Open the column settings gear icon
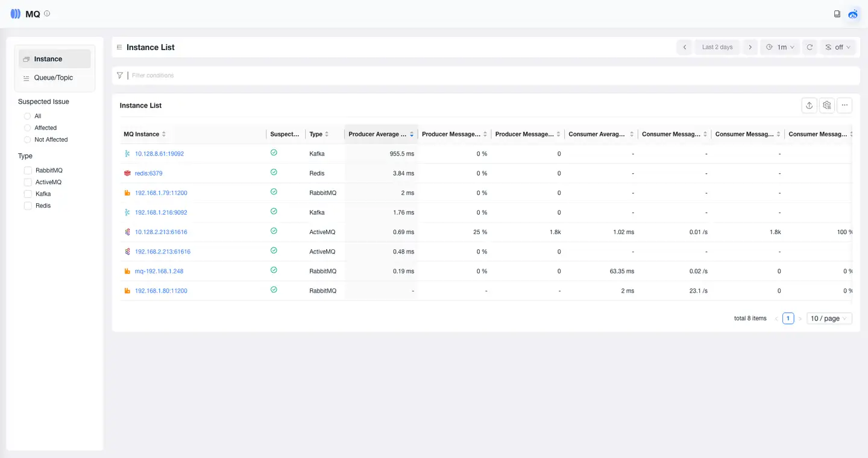The image size is (868, 458). (827, 106)
